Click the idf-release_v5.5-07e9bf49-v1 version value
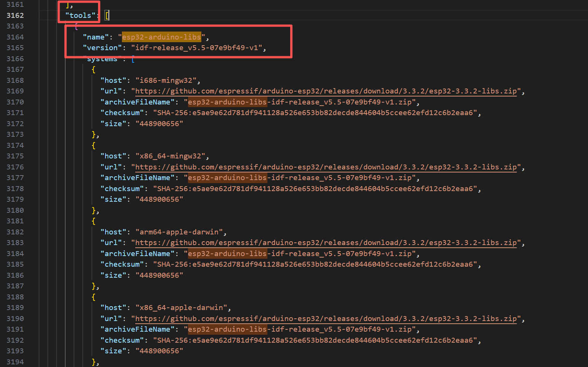 [196, 48]
